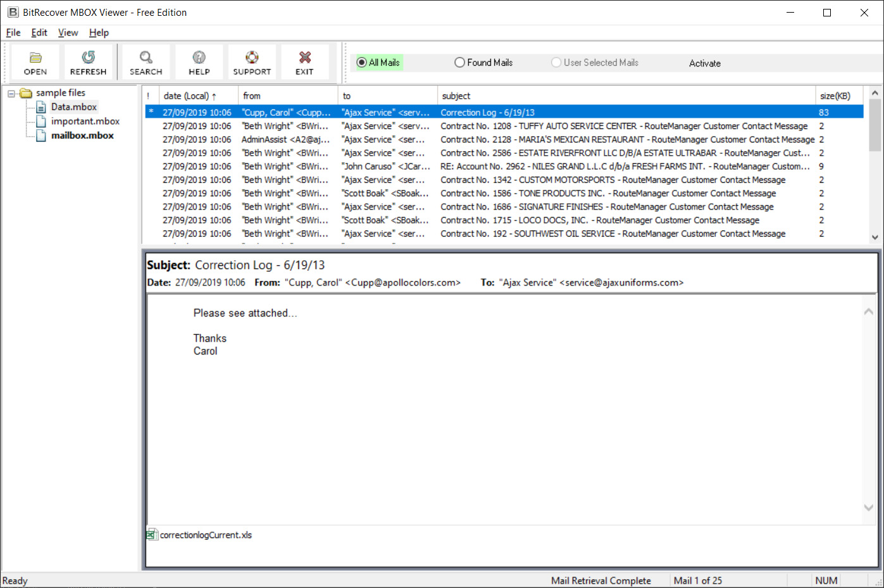Click the Activate link
Screen dimensions: 884x588
[705, 63]
